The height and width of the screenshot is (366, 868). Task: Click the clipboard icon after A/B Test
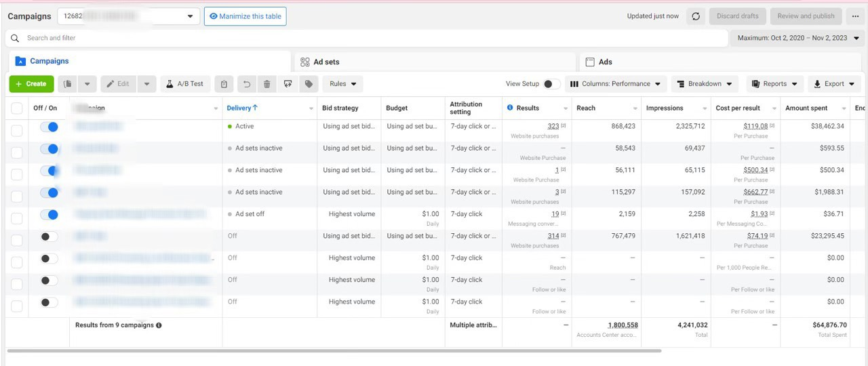click(x=224, y=84)
